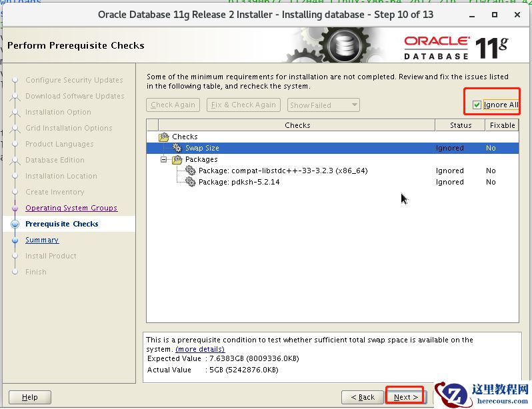Click Fixable No value for pdksh package

(x=491, y=182)
